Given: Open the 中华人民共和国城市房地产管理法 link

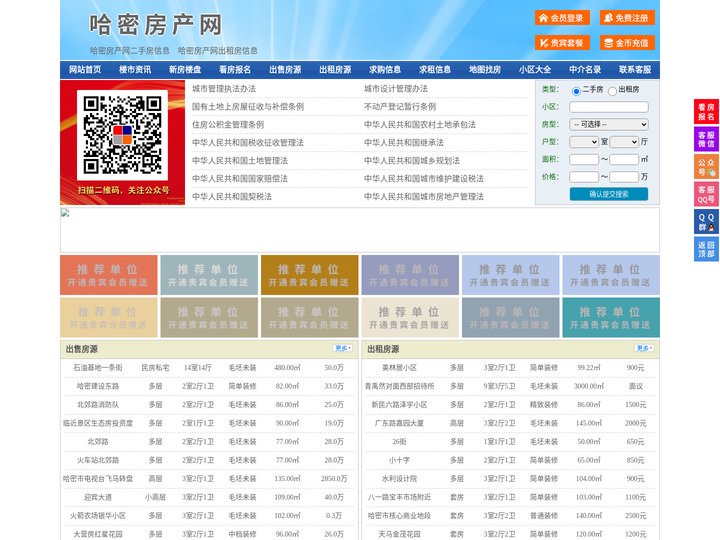Looking at the screenshot, I should tap(424, 197).
